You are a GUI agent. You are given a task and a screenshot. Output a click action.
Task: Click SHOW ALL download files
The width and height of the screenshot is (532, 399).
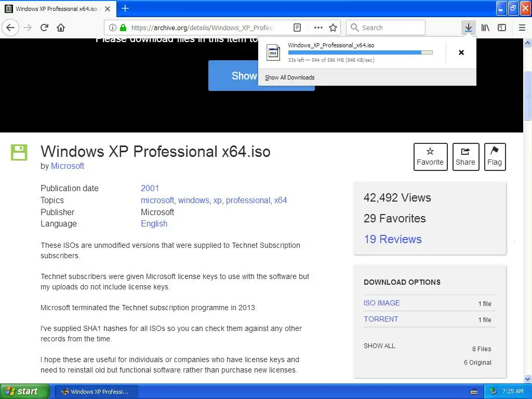tap(379, 345)
